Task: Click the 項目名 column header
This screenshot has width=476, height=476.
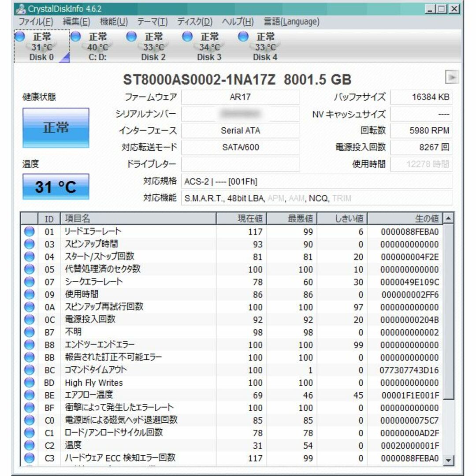Action: point(138,219)
